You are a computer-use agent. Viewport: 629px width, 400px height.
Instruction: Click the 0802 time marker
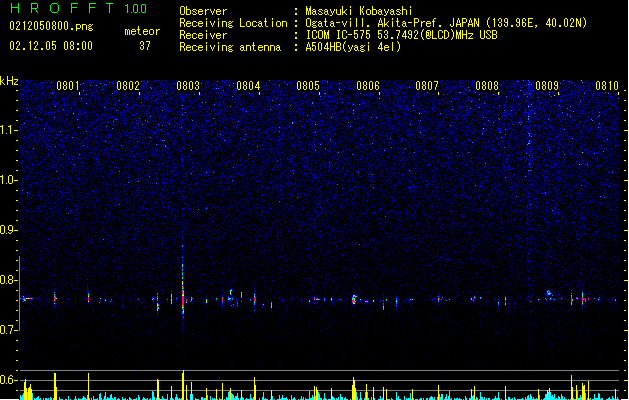coord(128,86)
